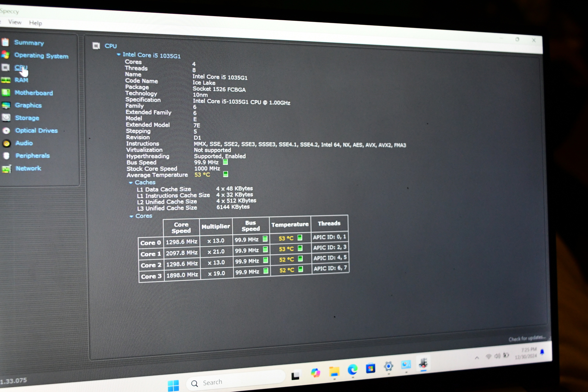Click the Specification Intel Core i5-1035G1 CPU value
Image resolution: width=588 pixels, height=392 pixels.
[241, 102]
